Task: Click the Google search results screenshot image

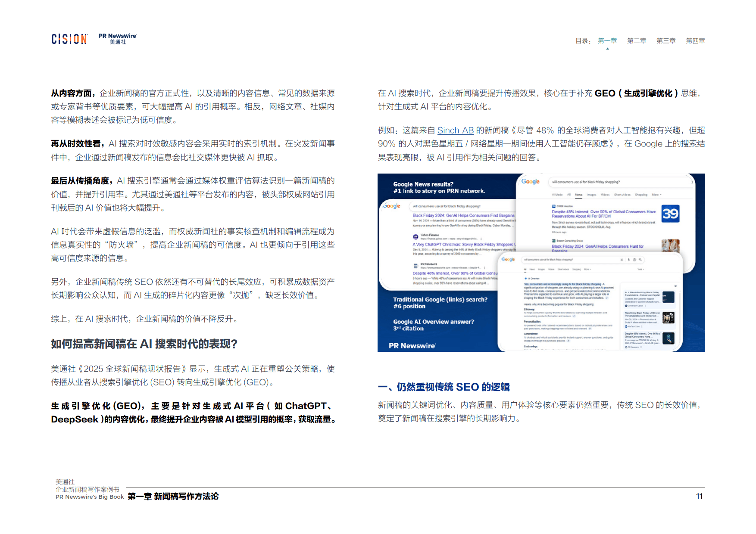Action: coord(541,263)
